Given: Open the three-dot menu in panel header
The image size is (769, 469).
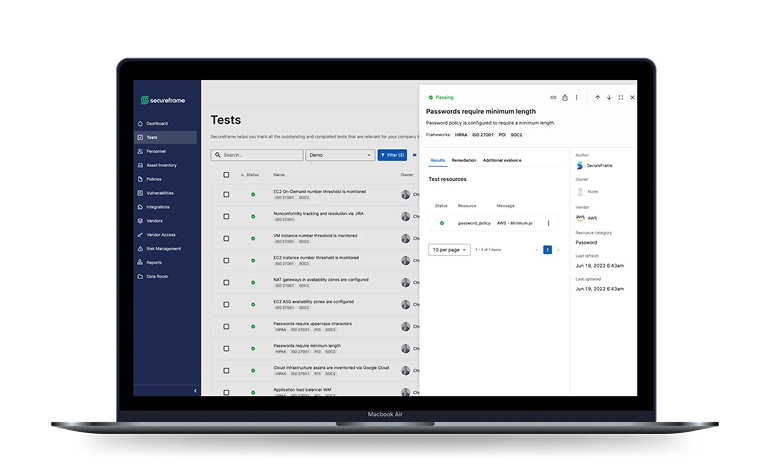Looking at the screenshot, I should [x=577, y=97].
